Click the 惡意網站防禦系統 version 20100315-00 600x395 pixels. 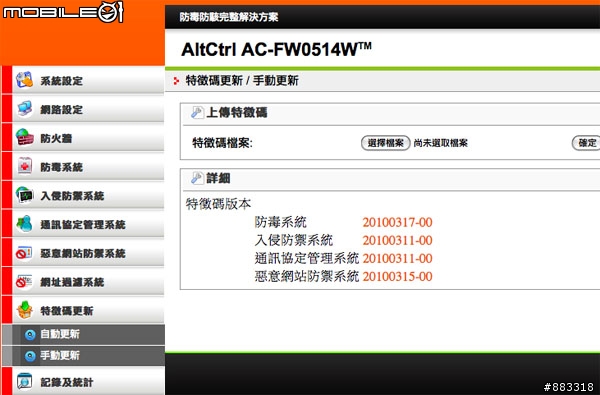(397, 276)
